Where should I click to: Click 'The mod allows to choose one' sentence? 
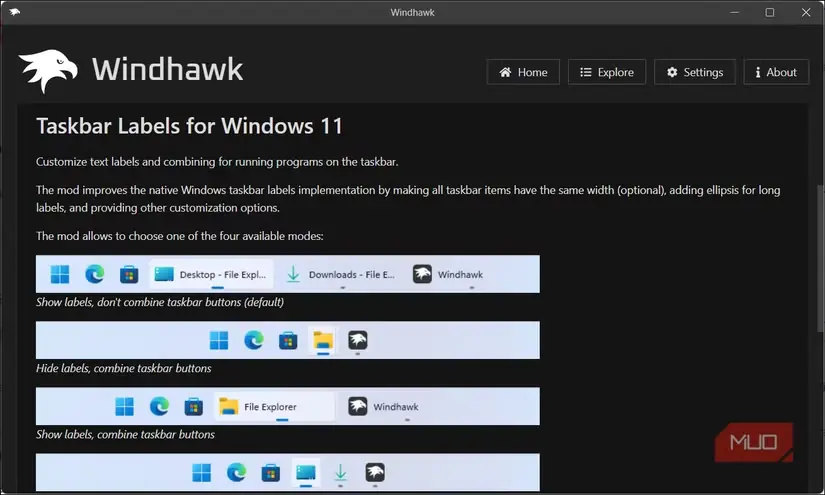pos(179,236)
